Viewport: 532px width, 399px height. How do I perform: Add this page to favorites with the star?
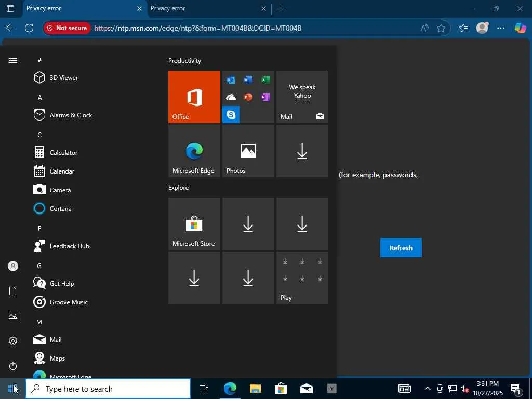[441, 28]
